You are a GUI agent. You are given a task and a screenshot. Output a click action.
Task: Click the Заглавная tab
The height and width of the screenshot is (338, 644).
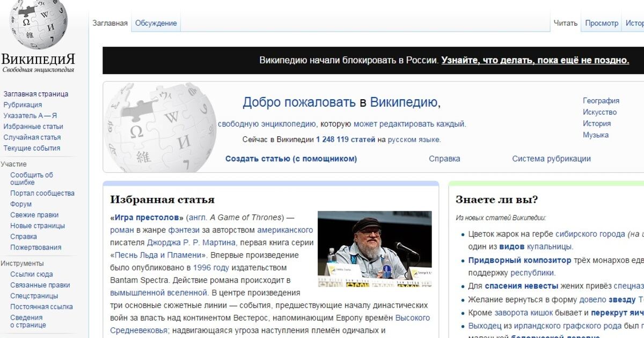pyautogui.click(x=110, y=23)
